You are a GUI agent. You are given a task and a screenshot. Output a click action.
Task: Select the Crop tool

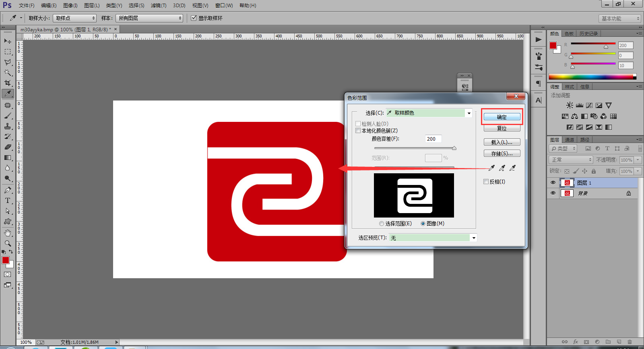tap(8, 83)
